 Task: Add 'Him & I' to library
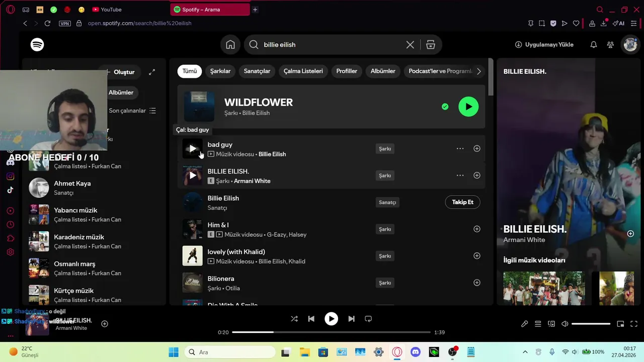(477, 229)
